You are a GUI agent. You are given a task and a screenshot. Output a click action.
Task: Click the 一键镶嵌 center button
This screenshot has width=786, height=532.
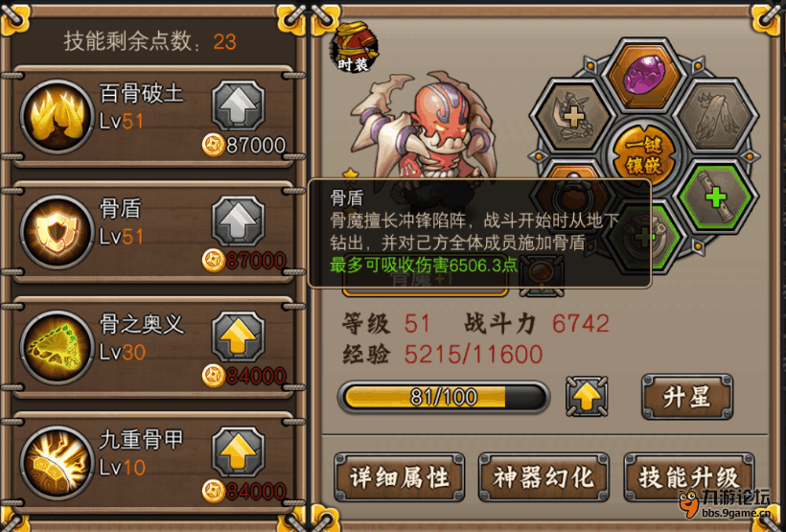click(x=644, y=156)
